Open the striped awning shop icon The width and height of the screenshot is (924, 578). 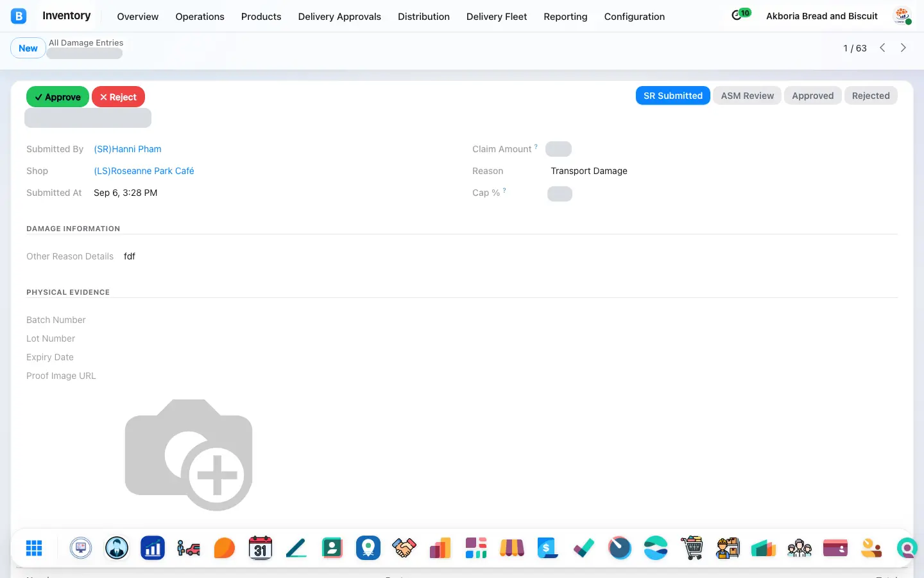coord(512,548)
